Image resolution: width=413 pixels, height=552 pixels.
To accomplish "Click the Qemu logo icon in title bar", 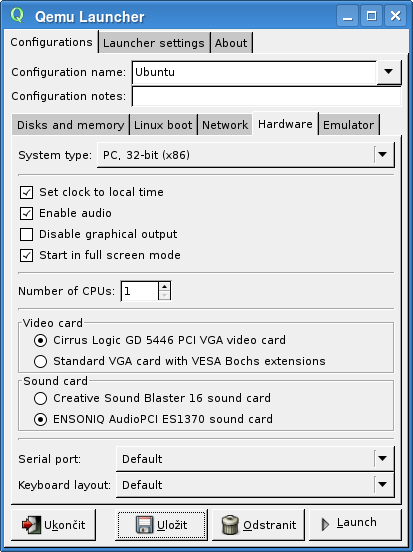I will coord(17,15).
